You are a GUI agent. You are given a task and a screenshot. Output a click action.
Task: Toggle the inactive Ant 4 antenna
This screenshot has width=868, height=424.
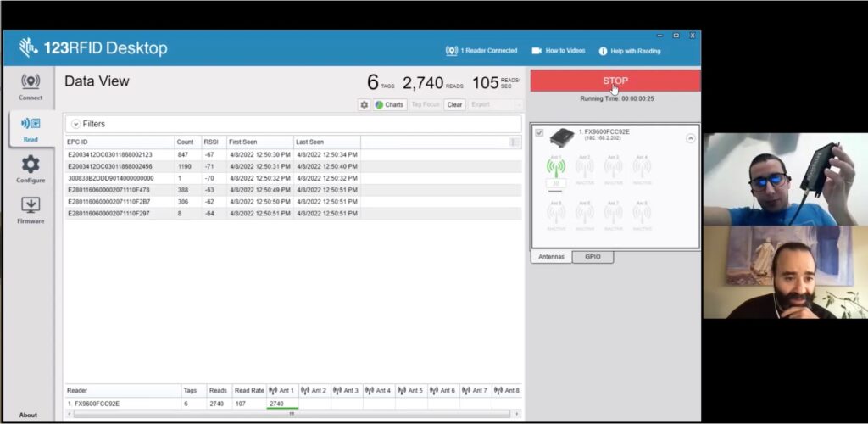pos(642,168)
